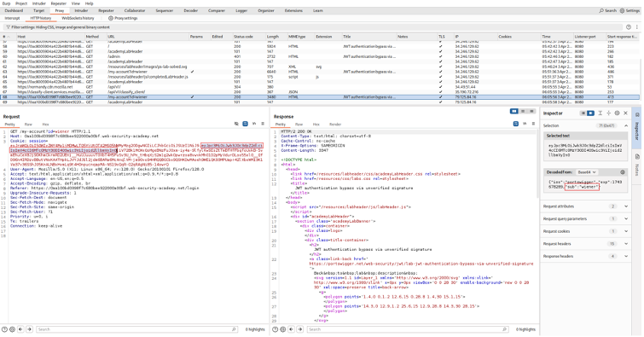Open global Search from the top bar
Image resolution: width=644 pixels, height=337 pixels.
(x=607, y=11)
